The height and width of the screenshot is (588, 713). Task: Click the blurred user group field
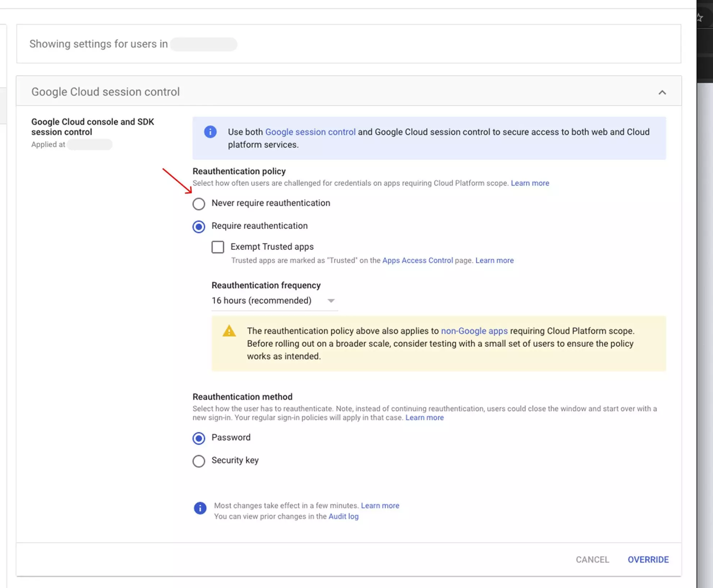tap(203, 44)
